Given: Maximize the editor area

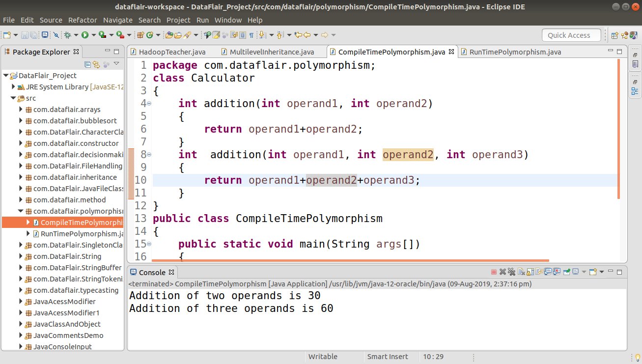Looking at the screenshot, I should pyautogui.click(x=619, y=52).
